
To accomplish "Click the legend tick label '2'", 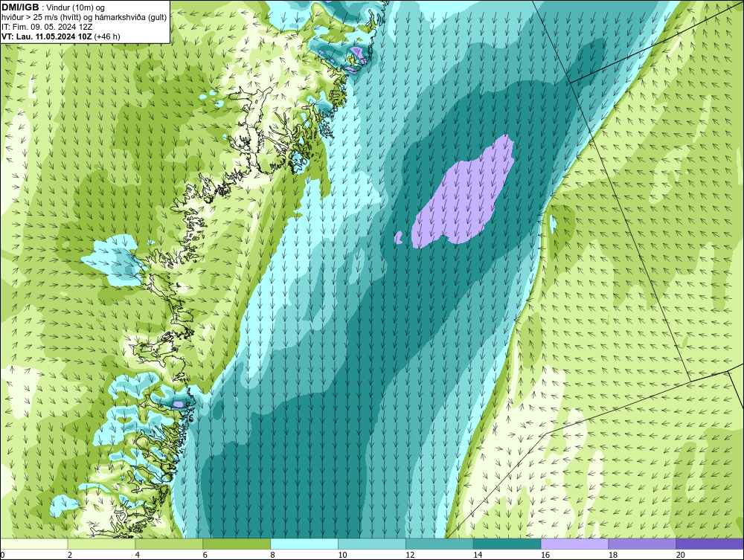I will (70, 555).
